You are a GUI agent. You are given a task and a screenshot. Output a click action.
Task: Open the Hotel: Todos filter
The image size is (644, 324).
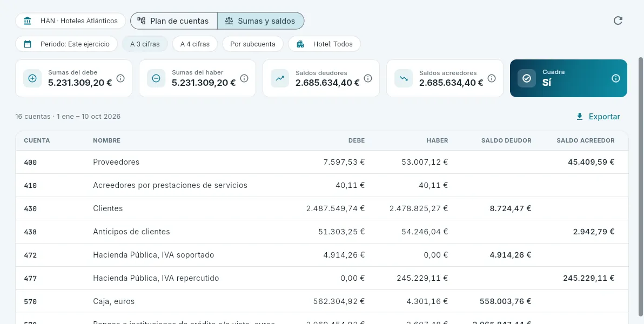click(324, 44)
